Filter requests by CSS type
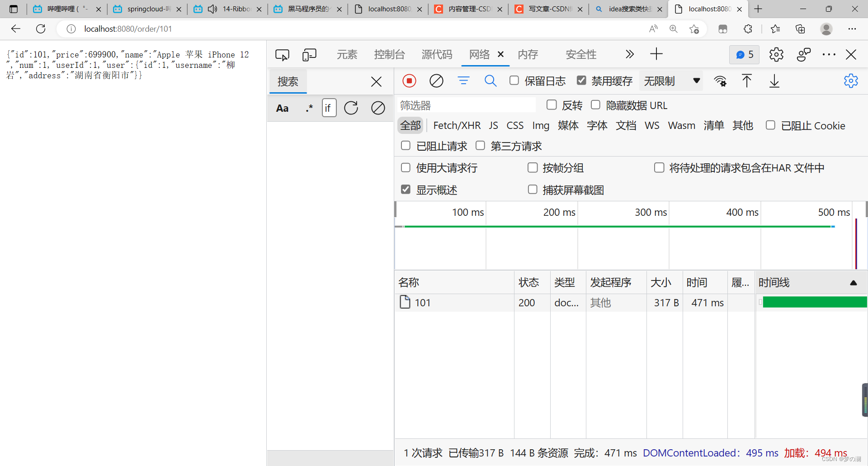The image size is (868, 466). pos(515,125)
